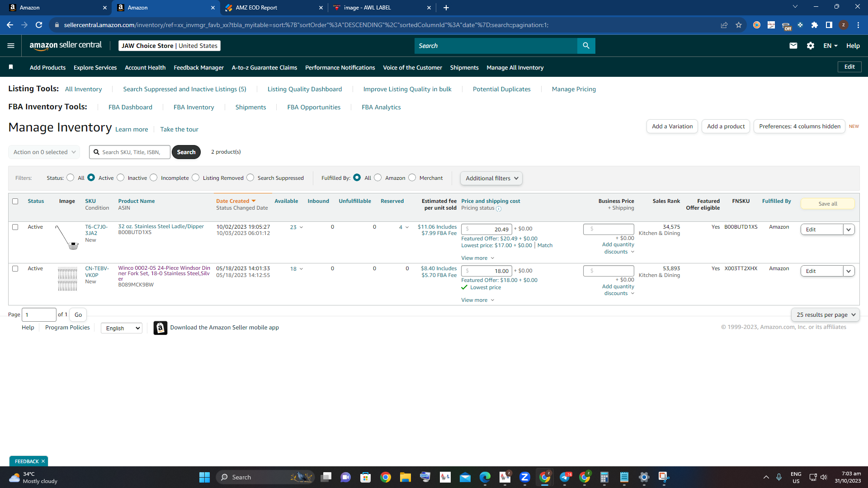
Task: Open the Mail app from the taskbar
Action: pos(465,477)
